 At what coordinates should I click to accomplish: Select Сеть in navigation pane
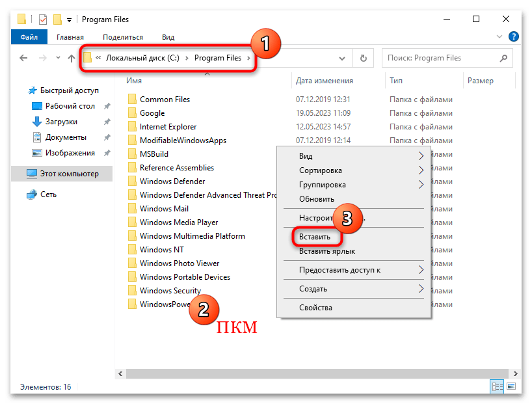tap(48, 194)
